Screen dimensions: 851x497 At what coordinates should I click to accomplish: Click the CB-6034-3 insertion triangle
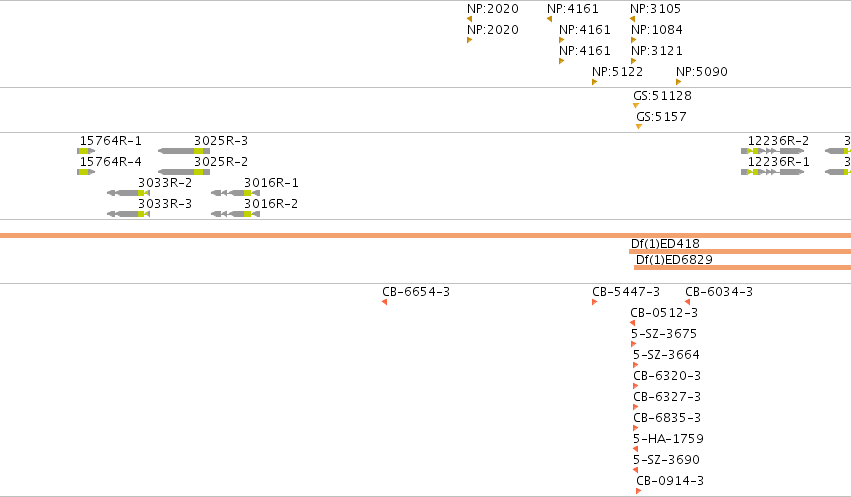point(688,302)
